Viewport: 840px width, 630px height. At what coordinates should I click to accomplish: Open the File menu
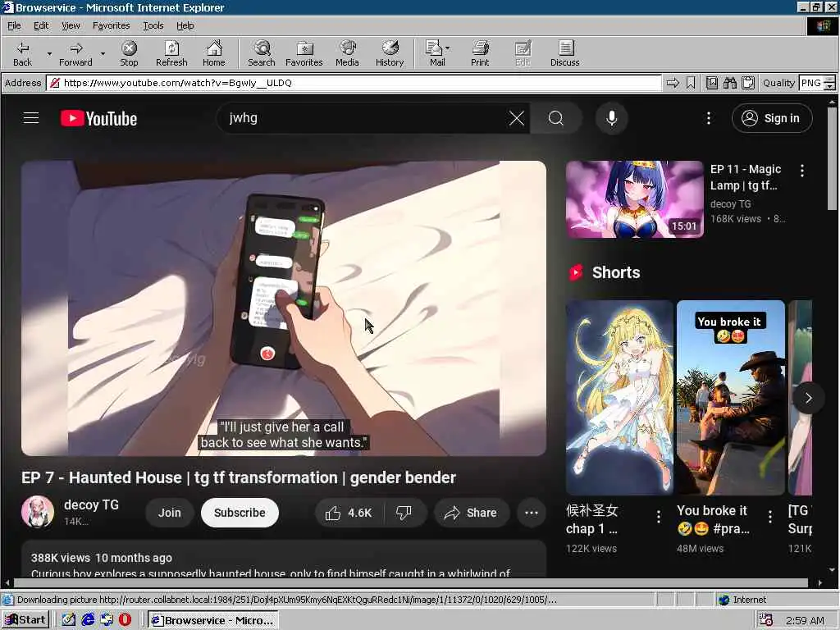tap(14, 25)
